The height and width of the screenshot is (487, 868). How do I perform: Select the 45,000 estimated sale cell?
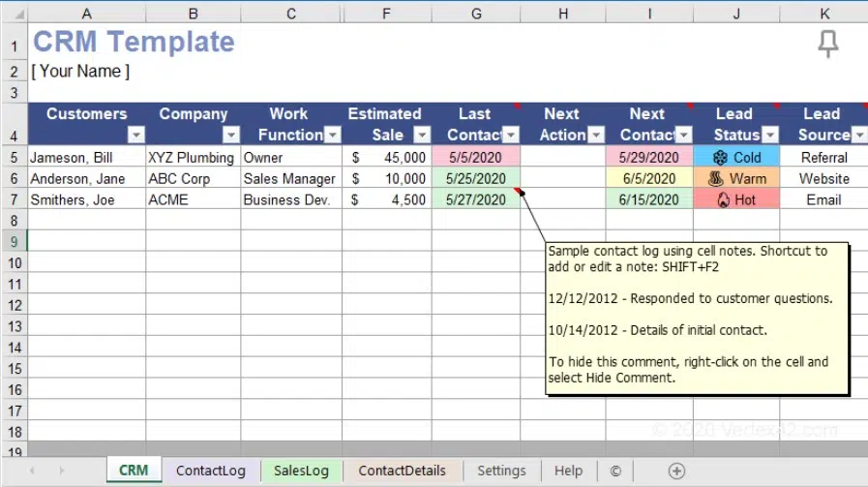(387, 158)
